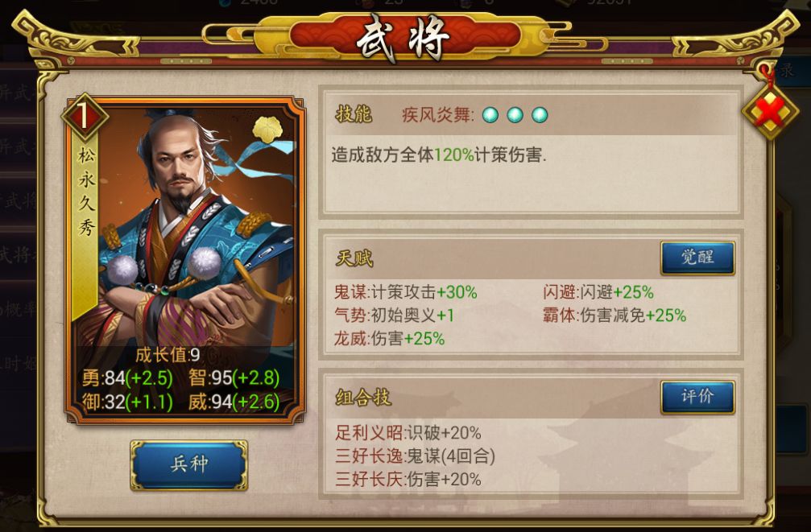
Task: Click the 疾风炎舞 skill name
Action: 437,115
